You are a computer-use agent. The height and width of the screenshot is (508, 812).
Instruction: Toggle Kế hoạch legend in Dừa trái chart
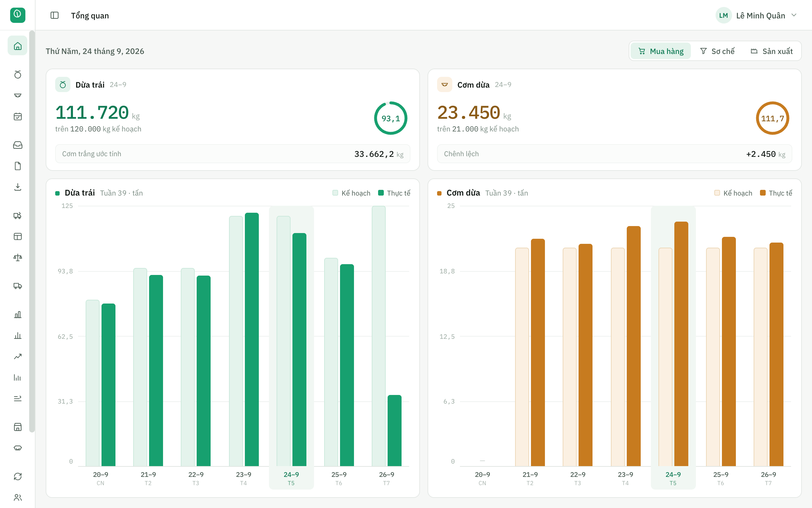click(x=351, y=193)
